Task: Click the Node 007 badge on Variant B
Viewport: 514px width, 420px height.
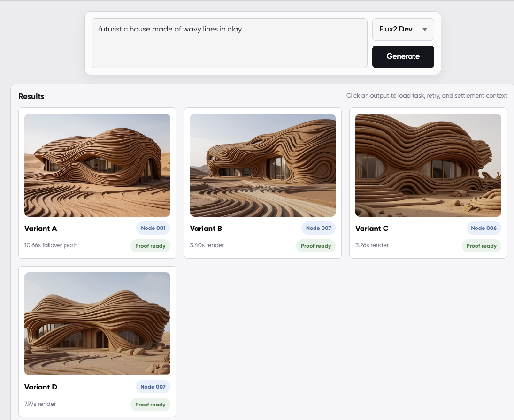Action: pyautogui.click(x=318, y=228)
